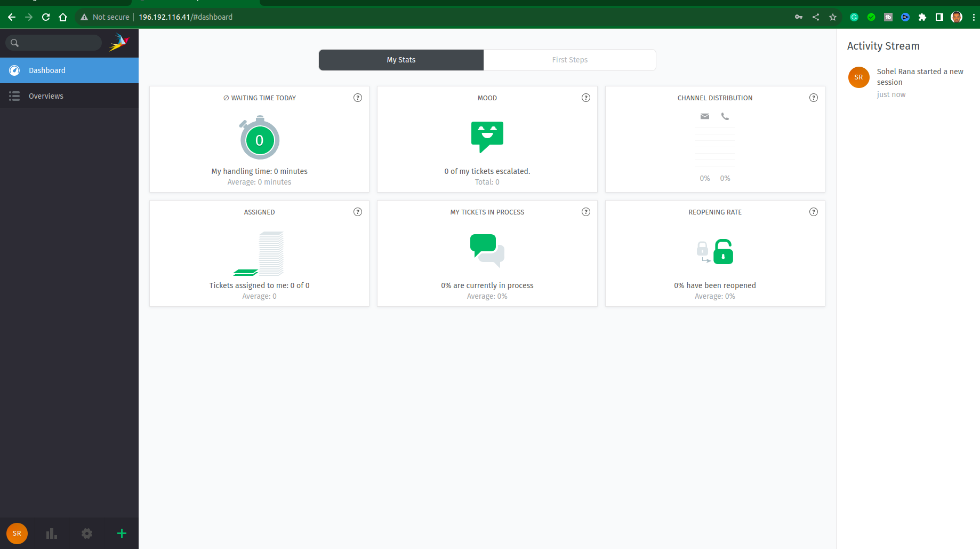Open help for Waiting Time Today

[358, 98]
